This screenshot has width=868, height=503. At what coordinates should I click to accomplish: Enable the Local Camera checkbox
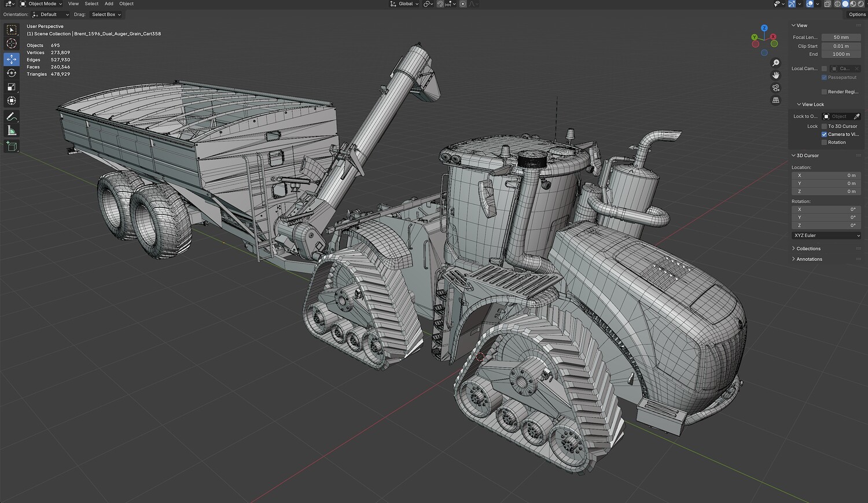[824, 69]
